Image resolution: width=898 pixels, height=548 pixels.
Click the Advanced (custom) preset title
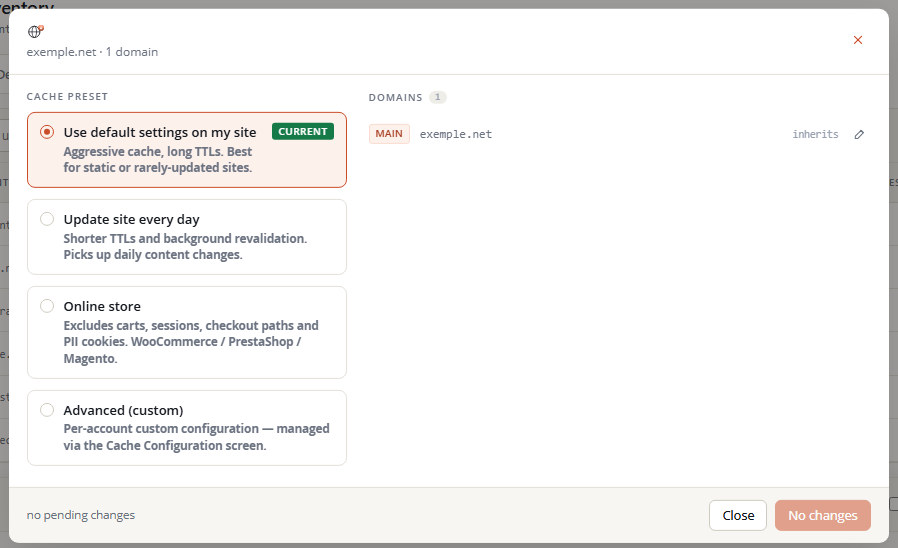[x=123, y=411]
